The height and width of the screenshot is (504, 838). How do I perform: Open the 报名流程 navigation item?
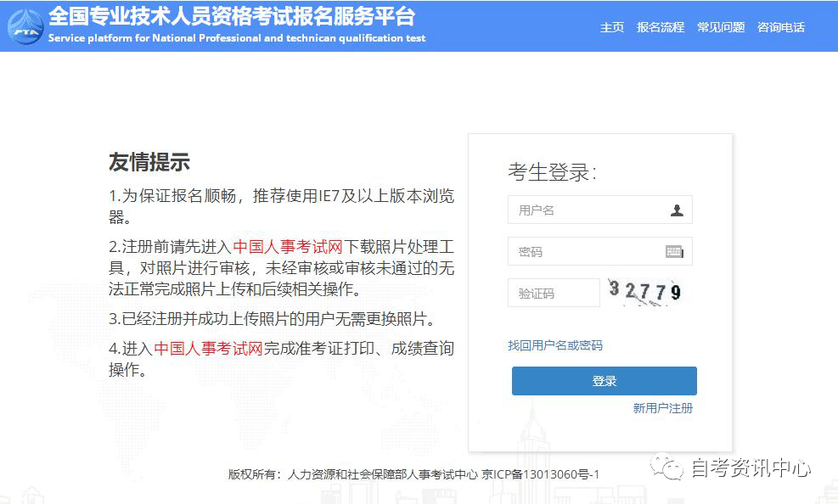click(x=660, y=27)
